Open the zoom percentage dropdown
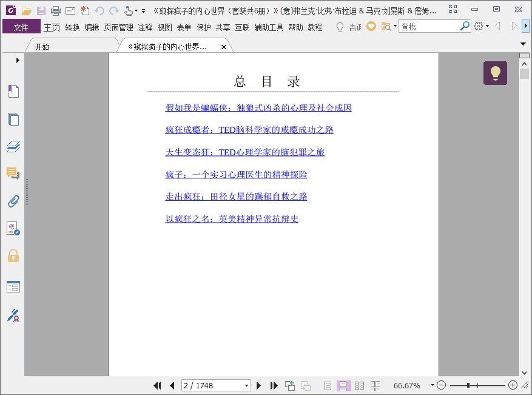 click(433, 385)
